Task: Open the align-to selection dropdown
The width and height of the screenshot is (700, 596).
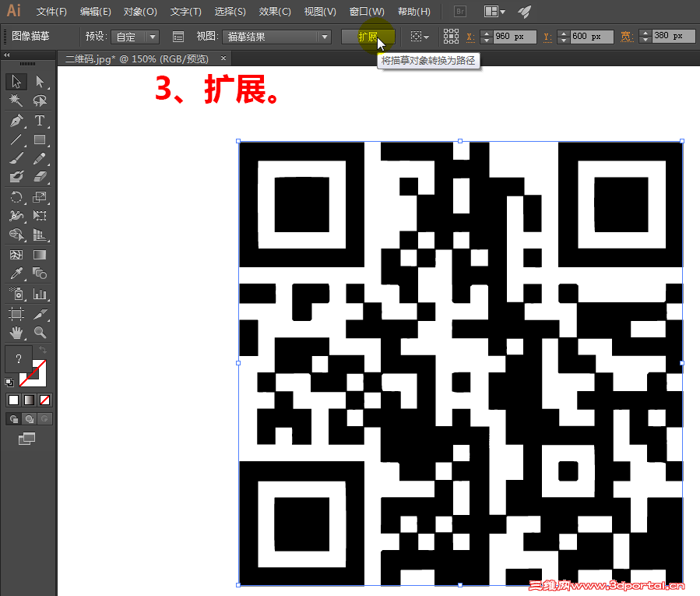Action: pos(420,37)
